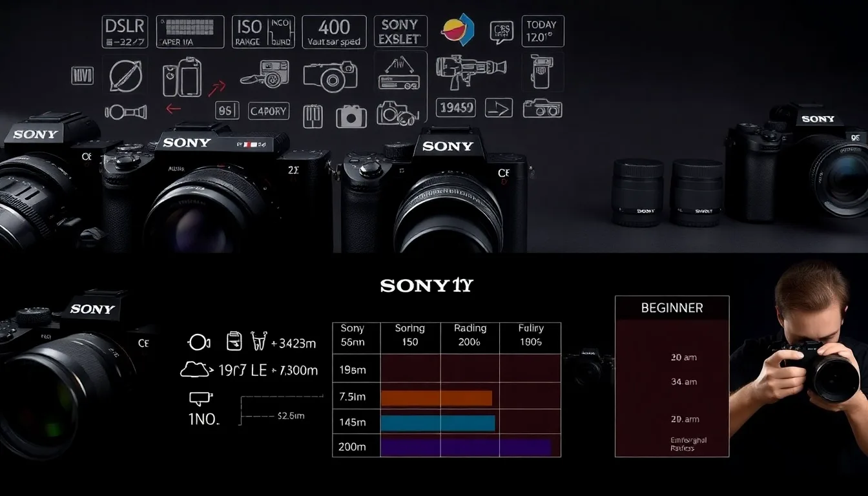Select the APER I/A grid panel

click(x=191, y=32)
